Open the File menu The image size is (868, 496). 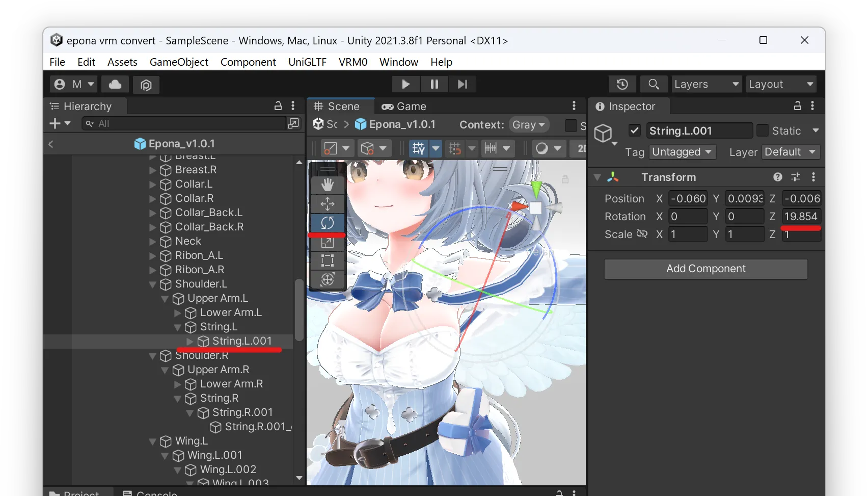coord(57,62)
